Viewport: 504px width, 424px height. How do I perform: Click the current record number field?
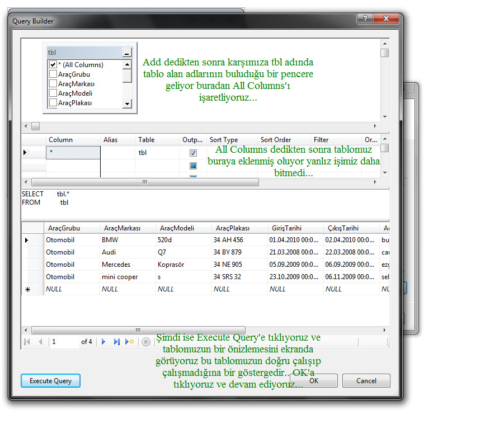coord(63,342)
